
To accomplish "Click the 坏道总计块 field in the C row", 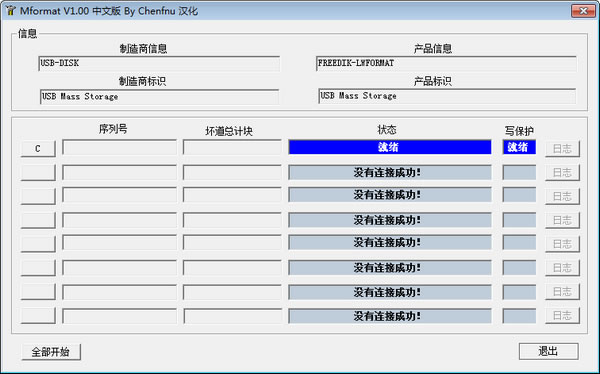I will 232,147.
